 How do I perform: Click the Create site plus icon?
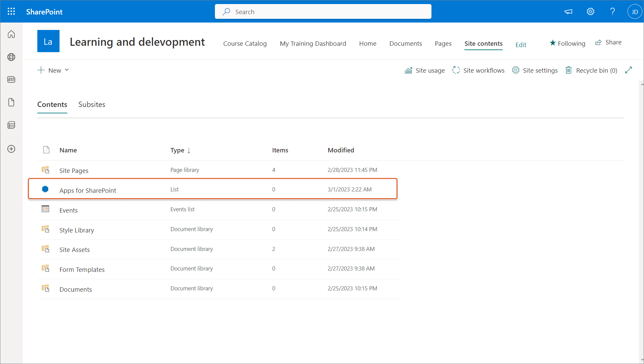pos(11,149)
